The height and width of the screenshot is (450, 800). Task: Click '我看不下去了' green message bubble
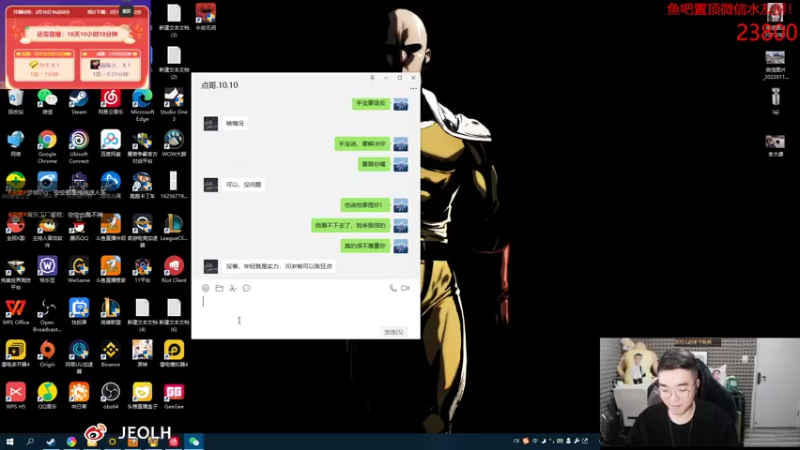(x=351, y=226)
